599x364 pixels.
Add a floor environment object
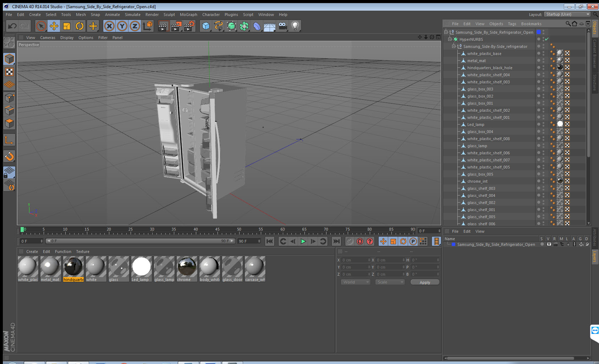[270, 26]
